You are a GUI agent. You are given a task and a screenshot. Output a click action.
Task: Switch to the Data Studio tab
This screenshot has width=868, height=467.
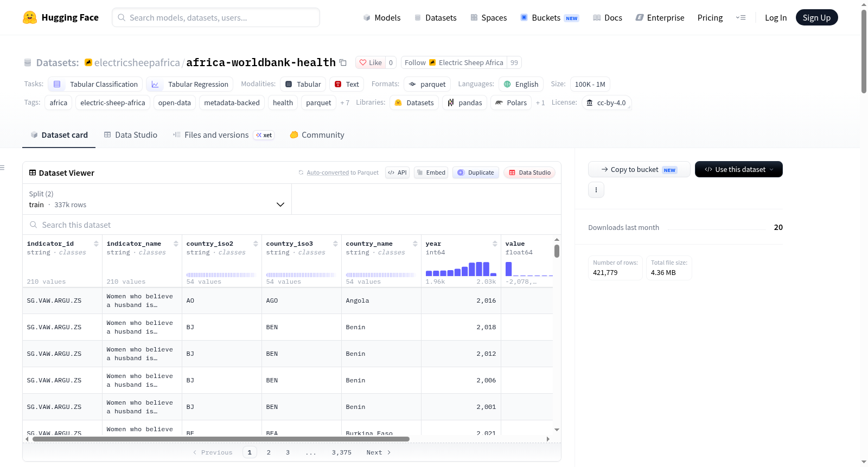point(131,135)
